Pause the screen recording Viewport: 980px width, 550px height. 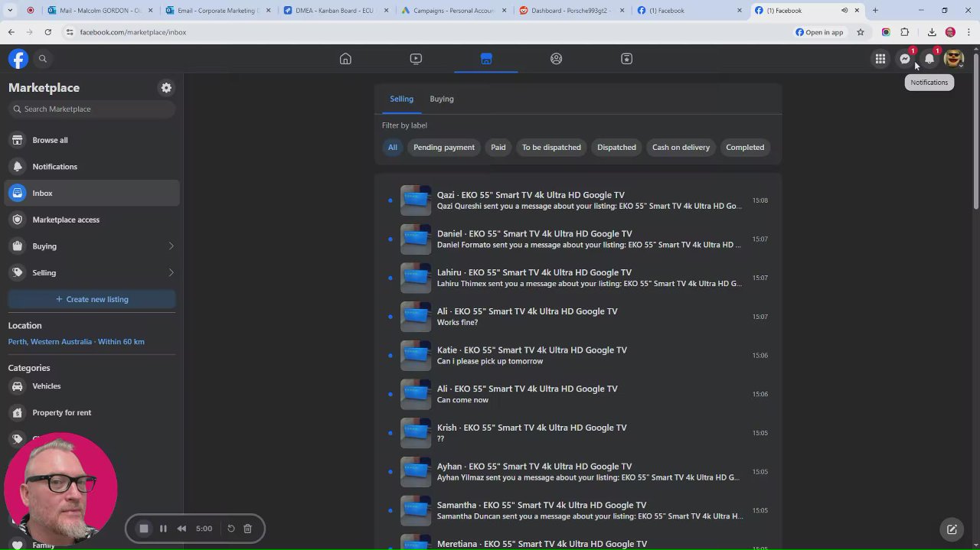point(163,529)
